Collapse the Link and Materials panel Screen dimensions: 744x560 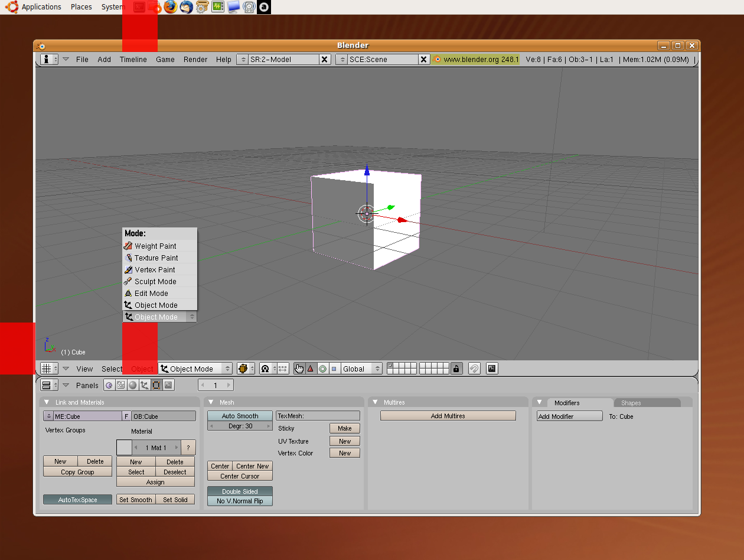coord(47,402)
